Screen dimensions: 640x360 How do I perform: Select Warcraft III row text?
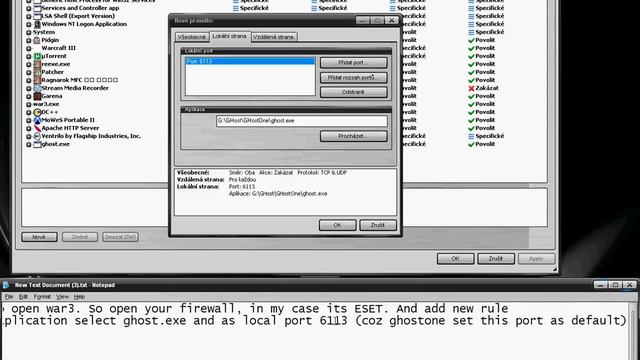(58, 48)
